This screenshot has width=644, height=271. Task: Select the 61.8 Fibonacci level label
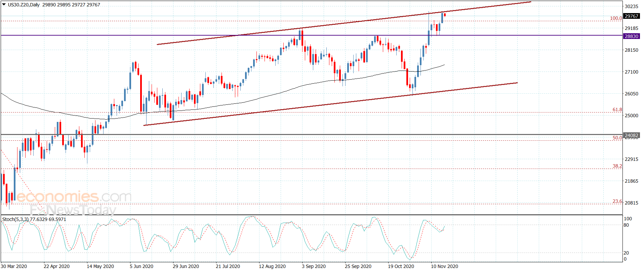coord(617,109)
